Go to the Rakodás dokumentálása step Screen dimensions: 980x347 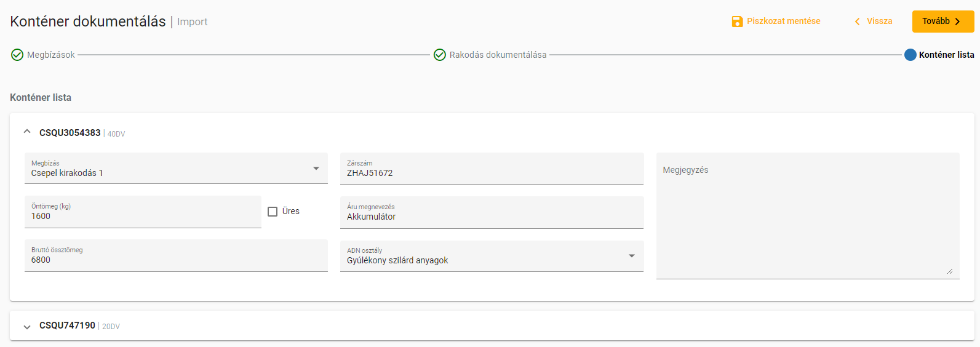coord(498,55)
